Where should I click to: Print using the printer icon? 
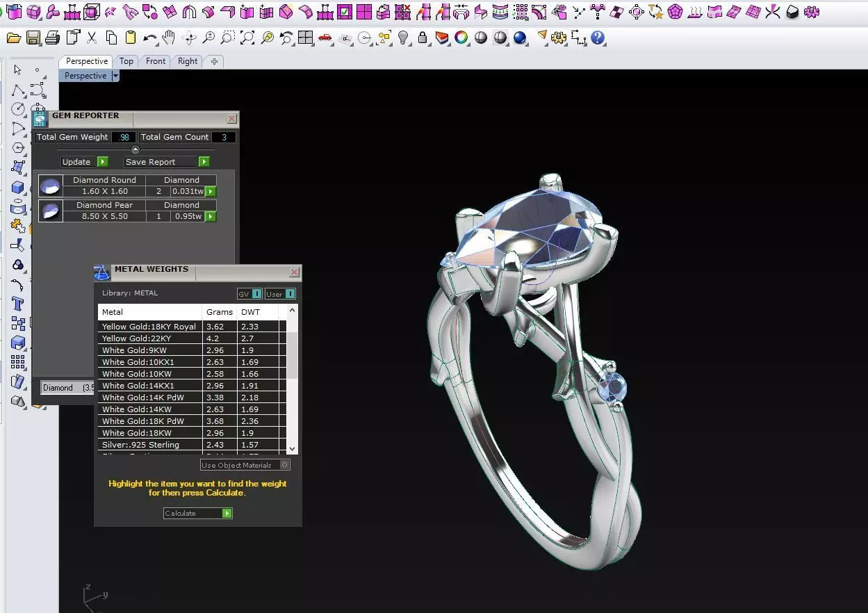[54, 38]
